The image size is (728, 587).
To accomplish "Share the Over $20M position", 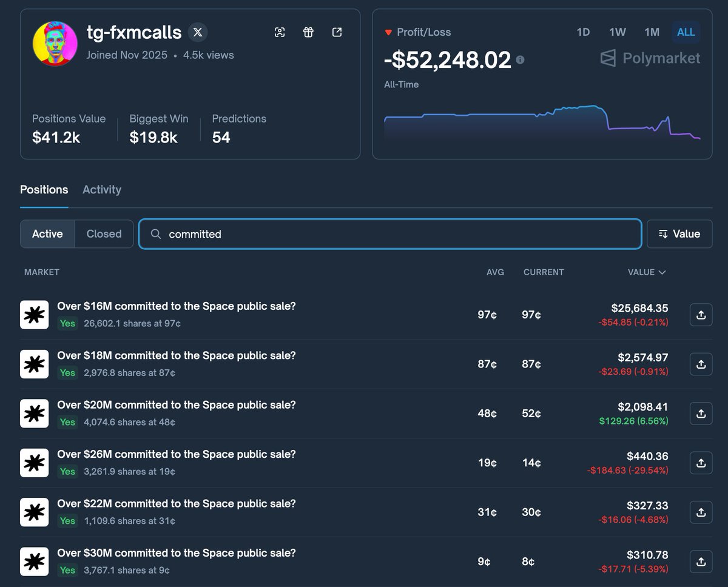I will [701, 414].
